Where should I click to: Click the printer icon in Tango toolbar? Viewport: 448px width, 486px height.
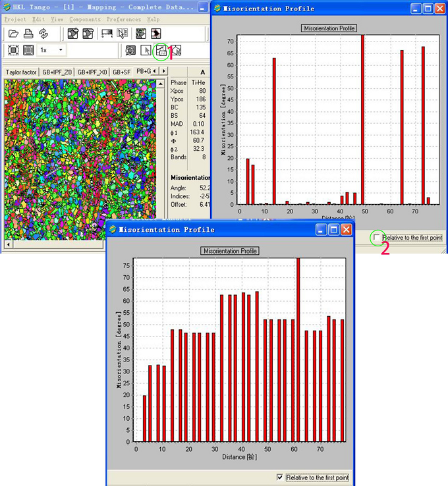tap(28, 34)
